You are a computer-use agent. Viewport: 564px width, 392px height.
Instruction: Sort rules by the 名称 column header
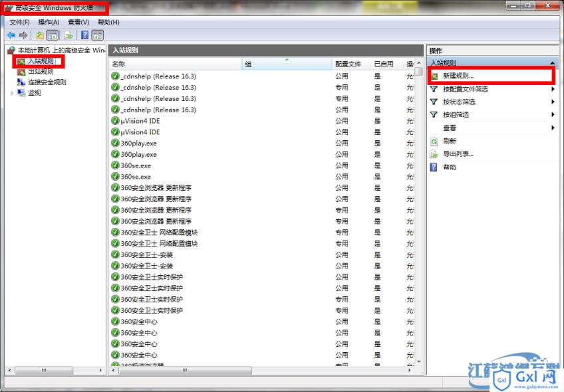tap(176, 64)
